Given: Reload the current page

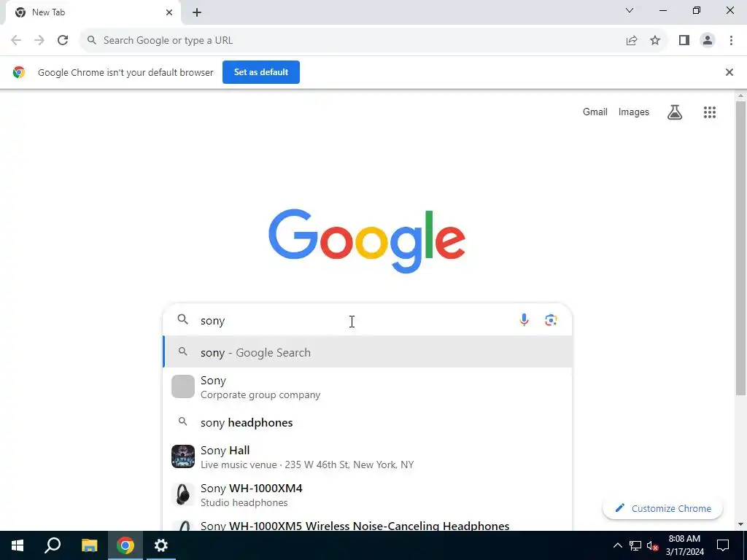Looking at the screenshot, I should click(63, 41).
